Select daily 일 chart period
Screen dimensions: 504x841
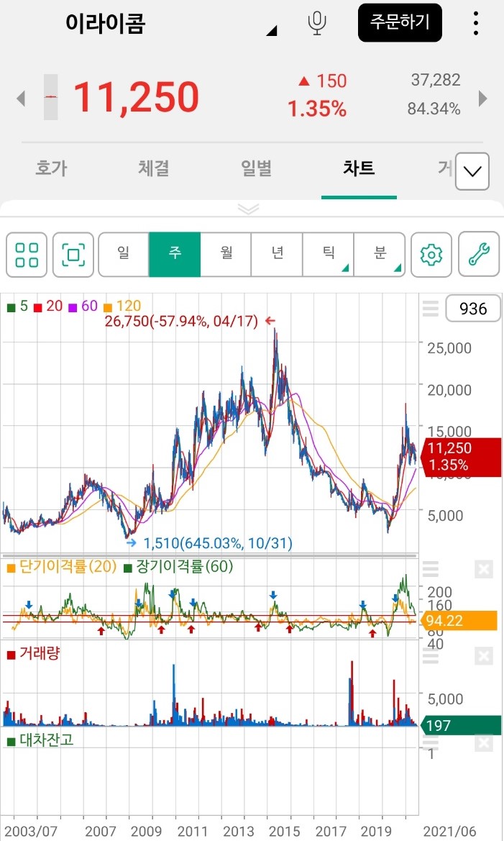tap(124, 255)
